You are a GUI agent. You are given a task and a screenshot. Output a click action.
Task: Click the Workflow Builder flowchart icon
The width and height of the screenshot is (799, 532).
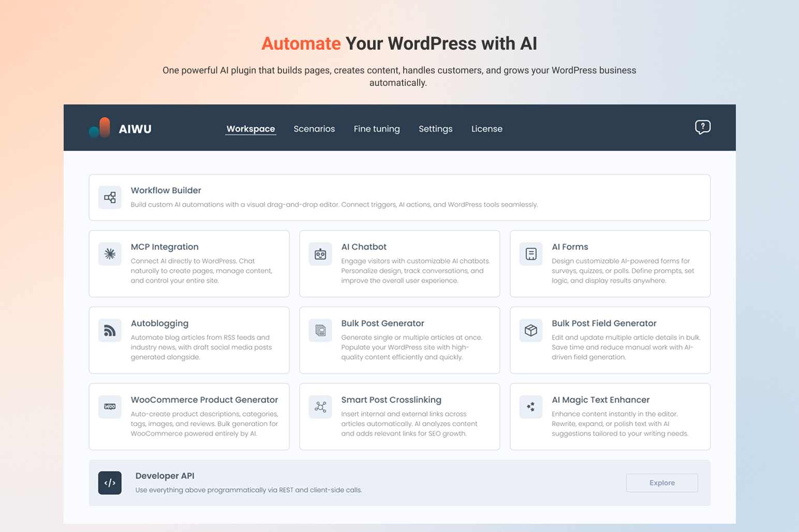tap(110, 197)
